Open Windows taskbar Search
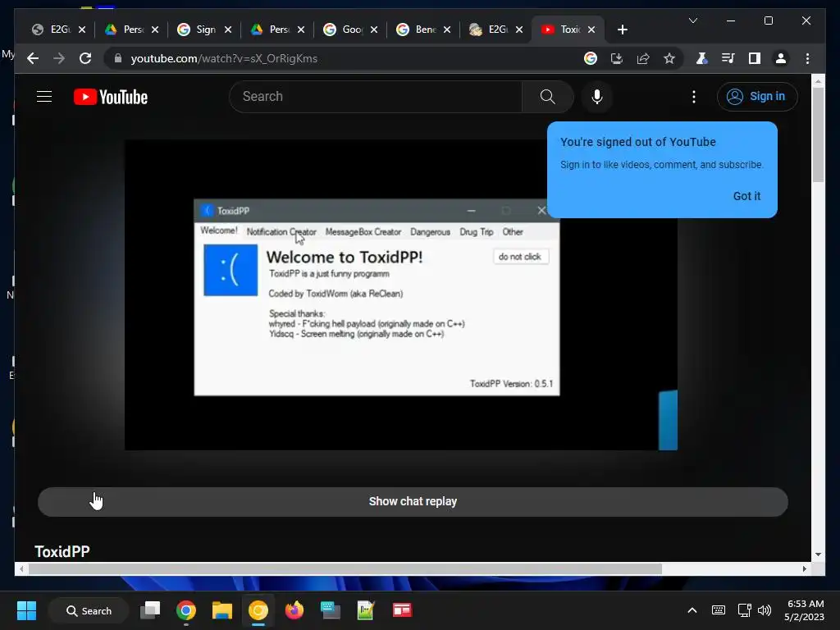 pos(89,610)
